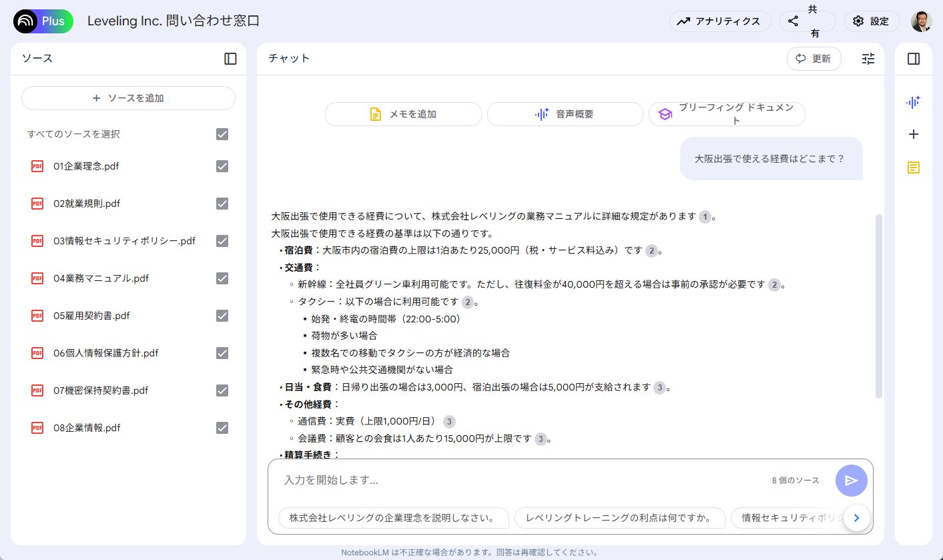Screen dimensions: 943x560
Task: Select the 音声概要 waveform icon in right sidebar
Action: pyautogui.click(x=913, y=102)
